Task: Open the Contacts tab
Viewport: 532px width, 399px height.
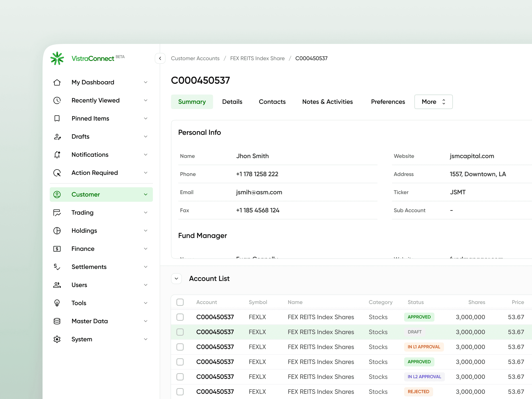Action: click(272, 102)
